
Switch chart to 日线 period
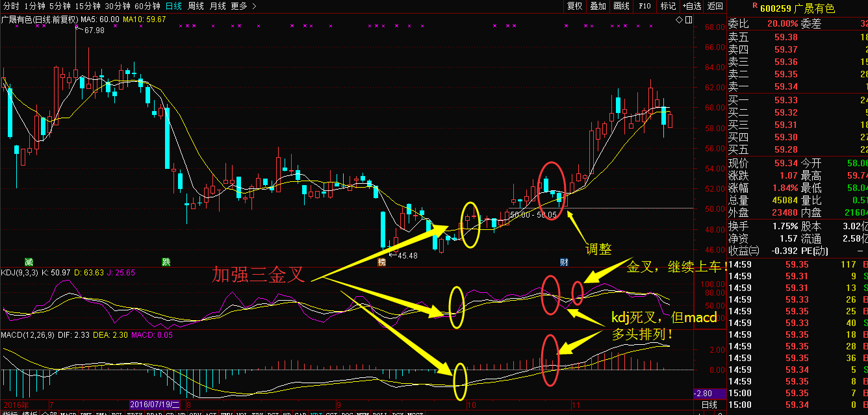click(x=174, y=6)
